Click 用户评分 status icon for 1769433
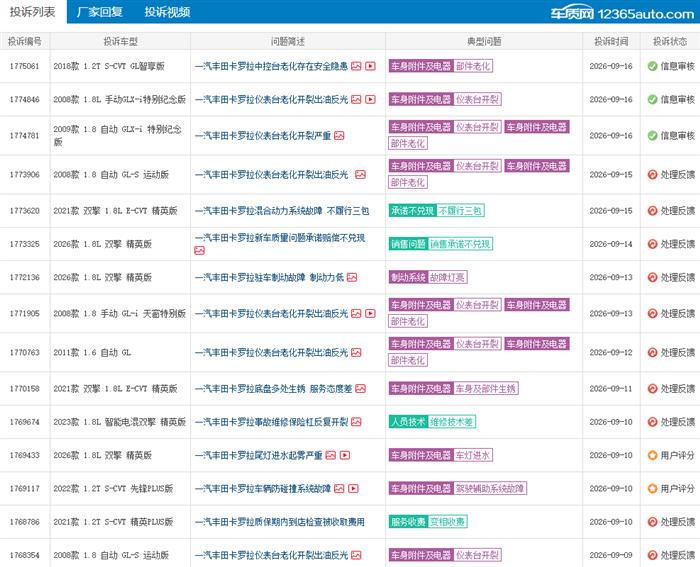Screen dimensions: 700x567 [x=652, y=455]
